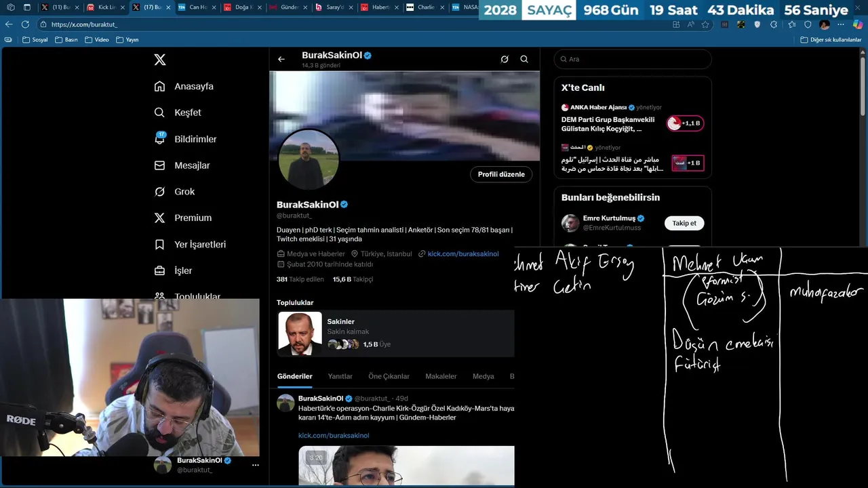Join the +1 B live listeners pill
Image resolution: width=868 pixels, height=488 pixels.
point(688,163)
